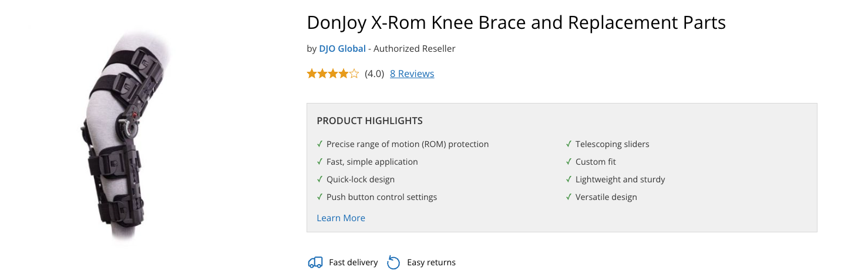Click the fast delivery truck icon
The height and width of the screenshot is (280, 868).
pos(315,262)
